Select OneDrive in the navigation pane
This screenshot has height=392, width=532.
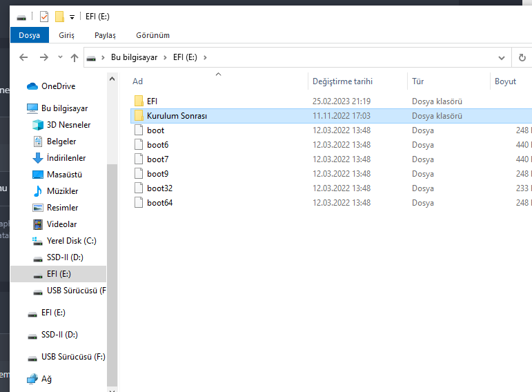[58, 86]
